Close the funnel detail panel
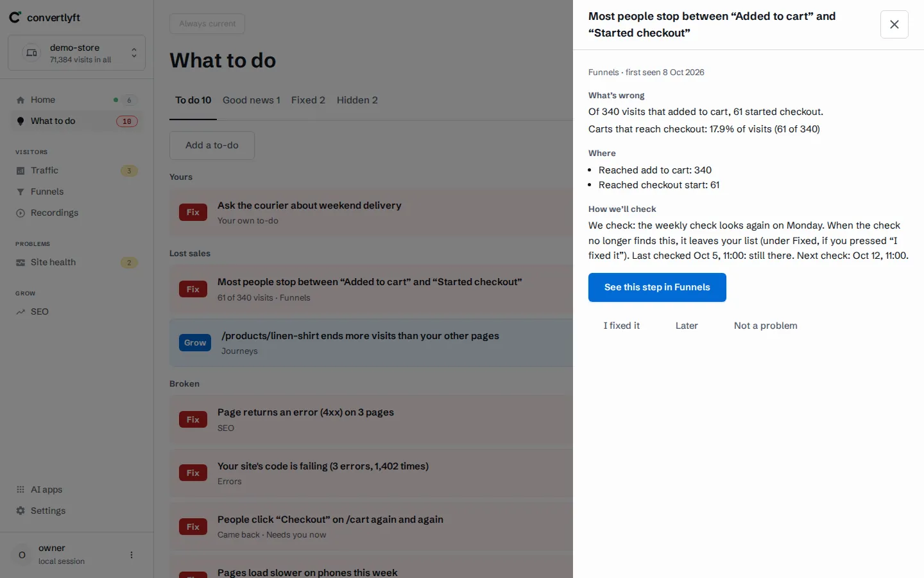924x578 pixels. coord(894,24)
